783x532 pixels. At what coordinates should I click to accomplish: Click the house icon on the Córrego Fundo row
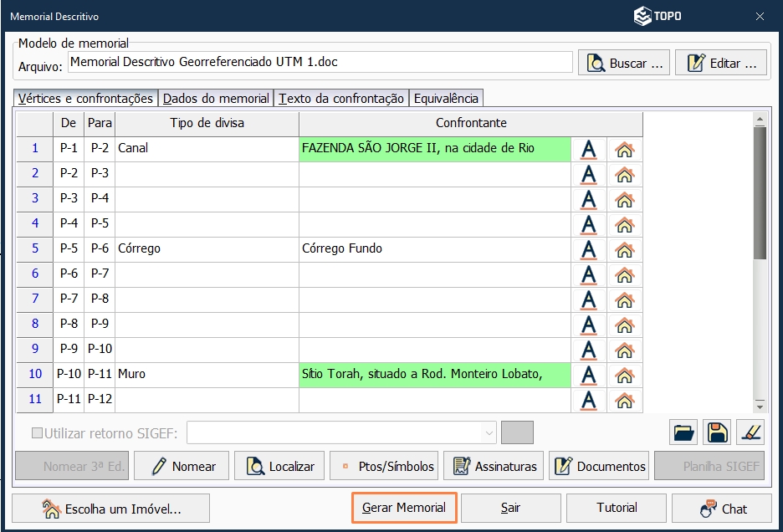click(x=624, y=249)
